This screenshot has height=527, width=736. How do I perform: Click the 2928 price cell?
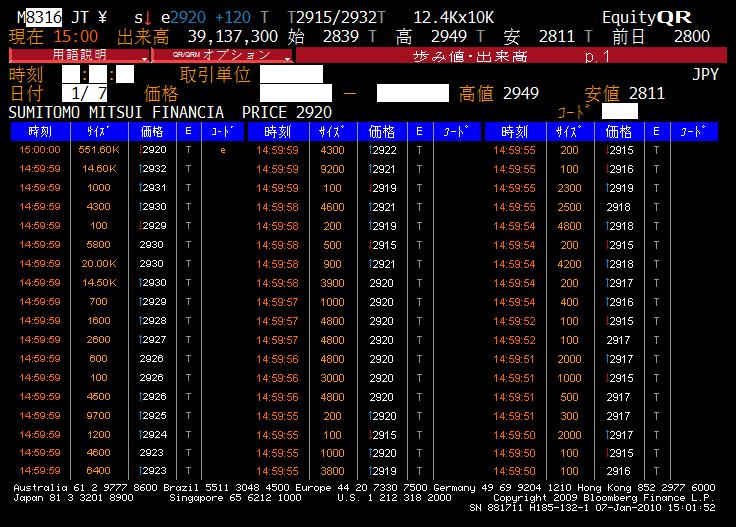153,321
